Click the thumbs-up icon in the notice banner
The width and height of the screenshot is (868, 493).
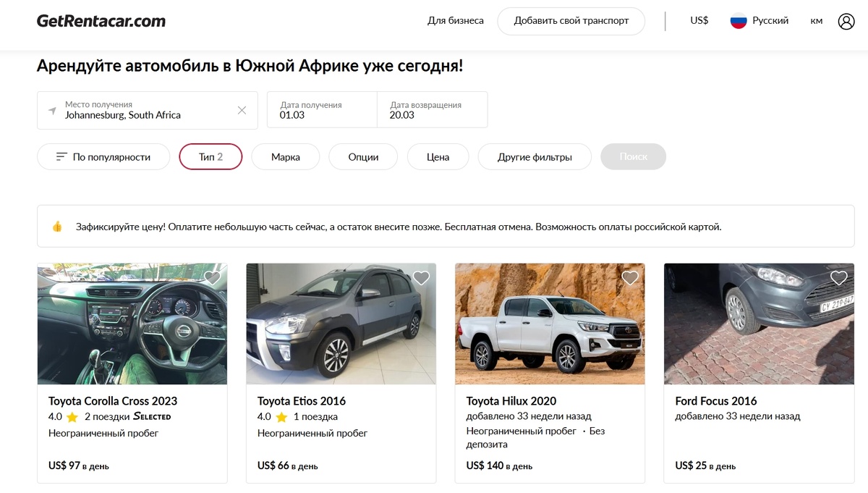pyautogui.click(x=57, y=227)
